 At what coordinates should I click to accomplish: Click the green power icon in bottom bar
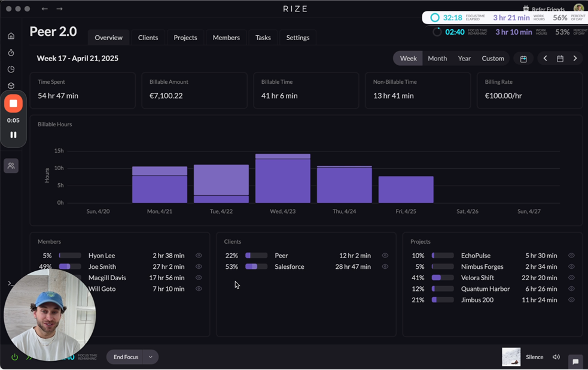click(14, 357)
